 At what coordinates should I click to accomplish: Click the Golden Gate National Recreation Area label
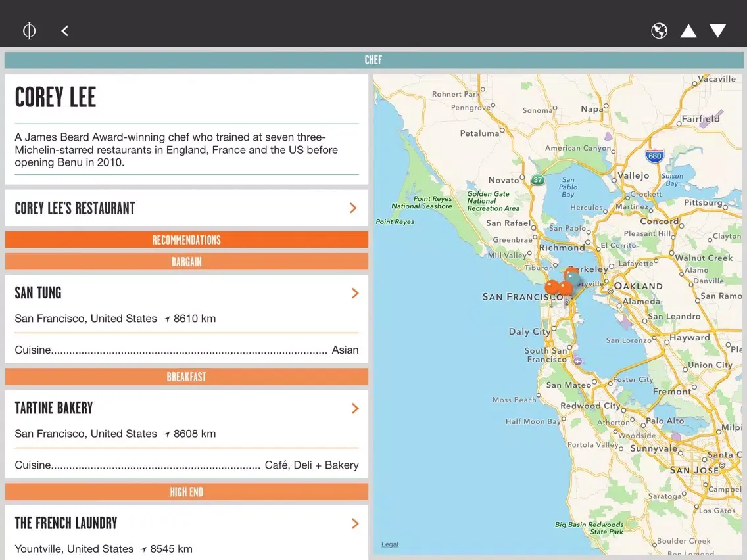493,201
